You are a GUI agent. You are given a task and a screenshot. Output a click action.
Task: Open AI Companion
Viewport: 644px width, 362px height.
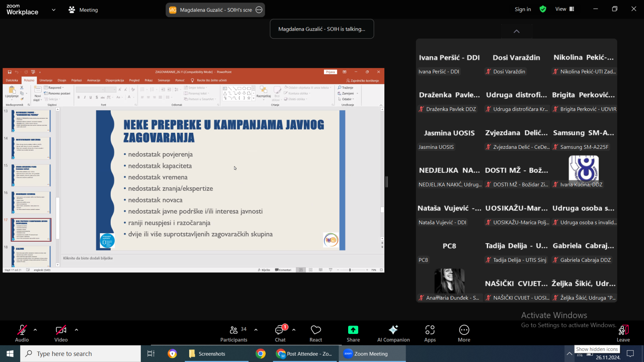pos(393,333)
